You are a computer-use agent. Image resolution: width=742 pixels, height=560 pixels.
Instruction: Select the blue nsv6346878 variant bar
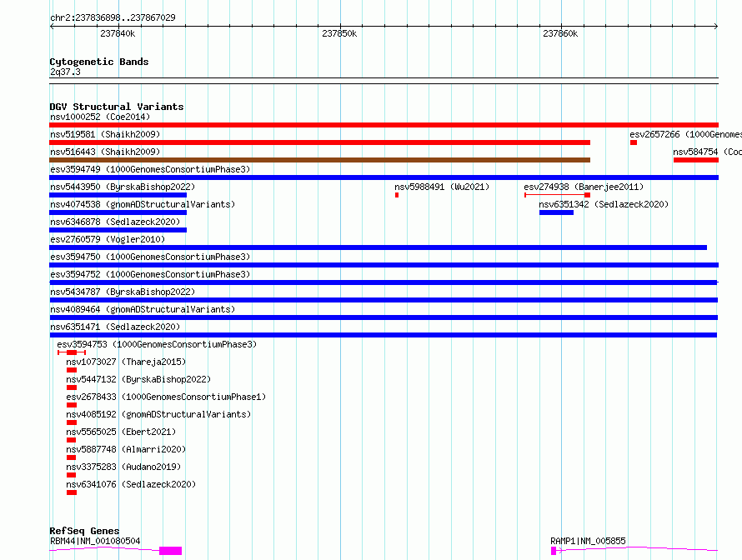click(x=118, y=230)
